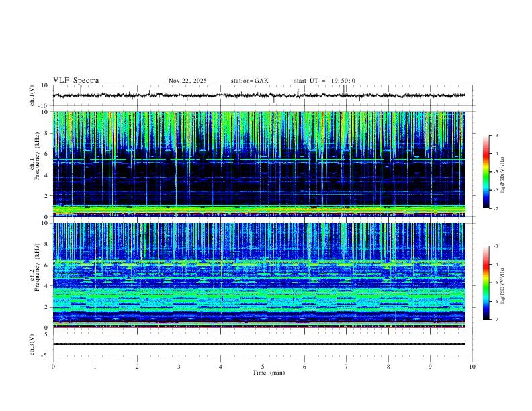Click the ch.1 spectrogram color bar
The width and height of the screenshot is (532, 411).
pyautogui.click(x=486, y=172)
